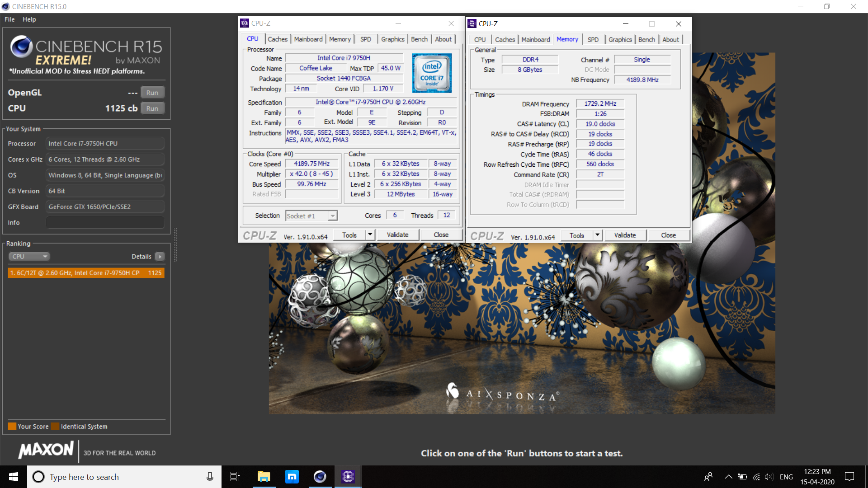
Task: Open the CPU ranking dropdown
Action: tap(29, 256)
